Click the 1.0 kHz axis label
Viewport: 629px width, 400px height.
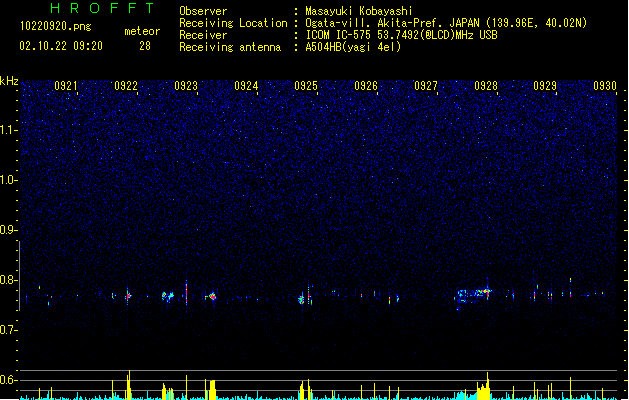click(9, 180)
